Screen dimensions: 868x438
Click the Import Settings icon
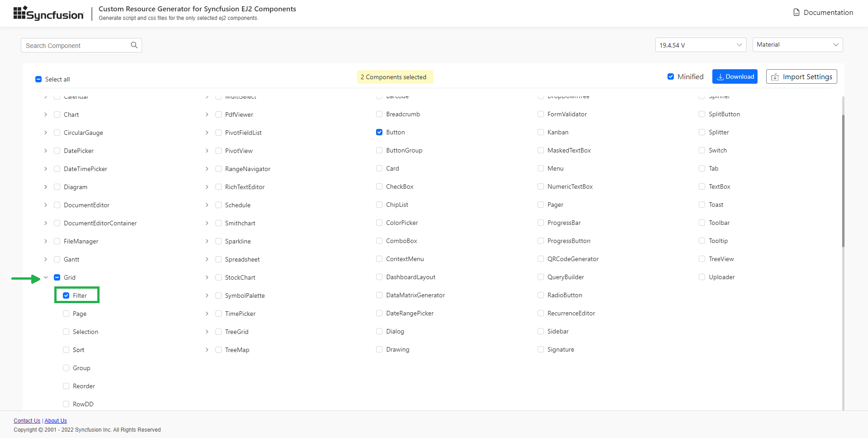(x=775, y=77)
